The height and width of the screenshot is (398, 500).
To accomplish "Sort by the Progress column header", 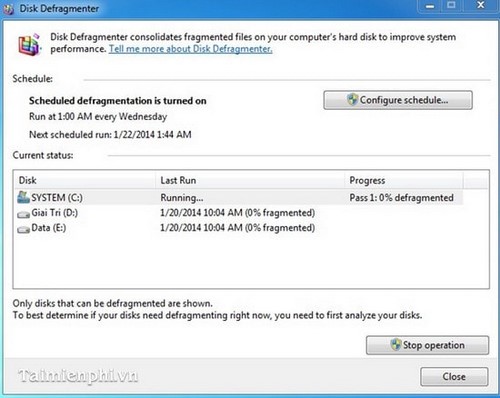I will tap(404, 180).
